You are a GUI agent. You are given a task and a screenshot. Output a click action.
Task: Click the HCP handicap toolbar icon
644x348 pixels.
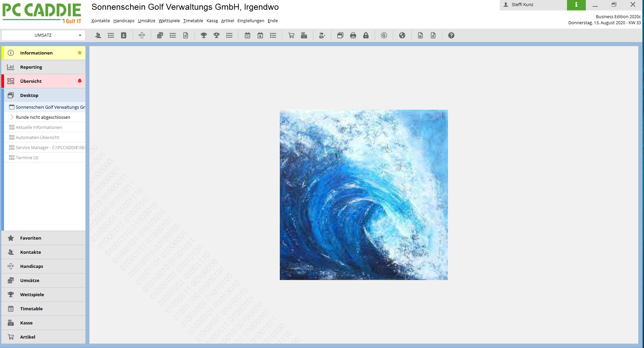(x=142, y=35)
